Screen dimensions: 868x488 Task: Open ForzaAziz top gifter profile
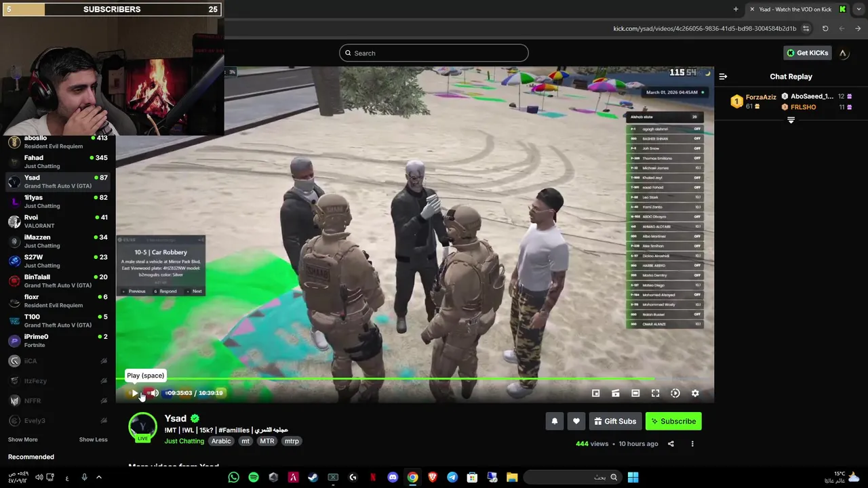[x=753, y=102]
